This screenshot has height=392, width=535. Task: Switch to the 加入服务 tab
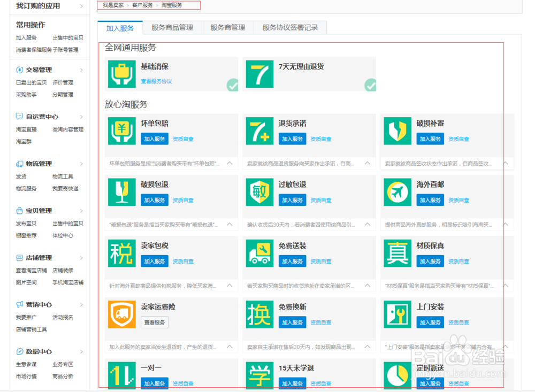coord(120,28)
